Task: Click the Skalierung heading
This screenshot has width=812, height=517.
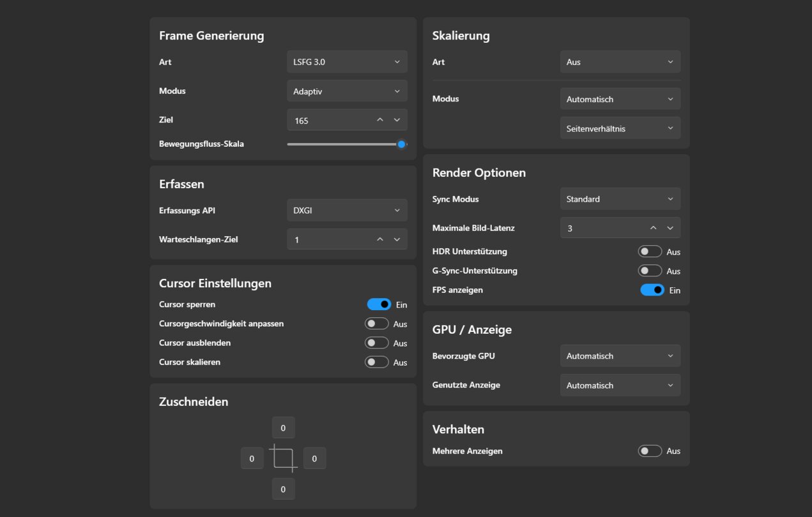Action: 461,36
